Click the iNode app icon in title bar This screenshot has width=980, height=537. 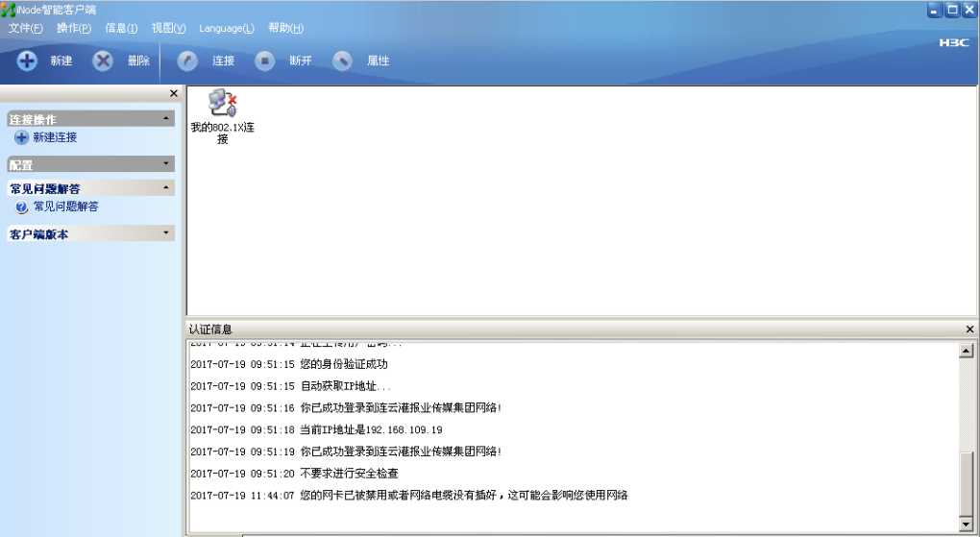pos(8,10)
